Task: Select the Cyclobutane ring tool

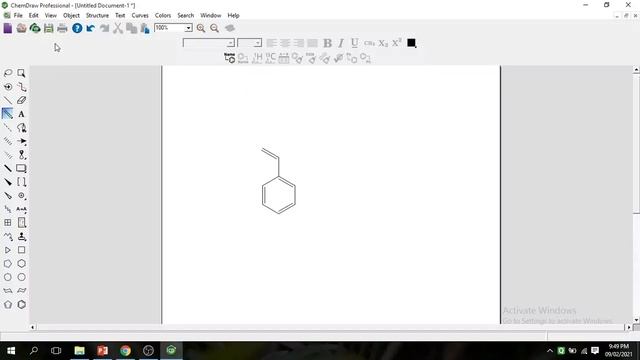Action: (21, 250)
